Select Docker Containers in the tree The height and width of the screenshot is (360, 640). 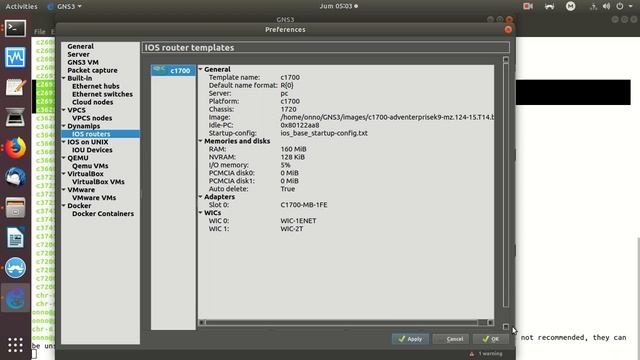[103, 213]
